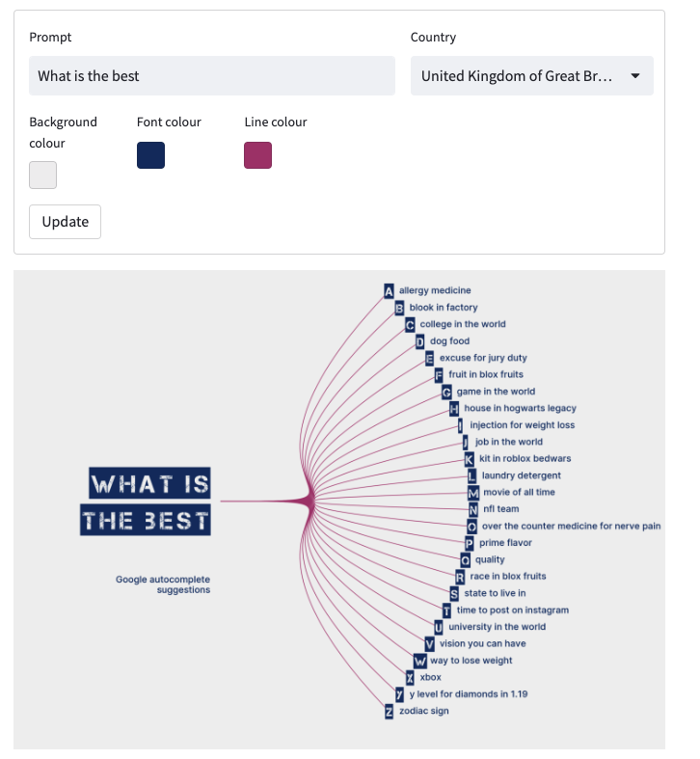Select the letter Q node badge
This screenshot has height=759, width=700.
(x=466, y=560)
